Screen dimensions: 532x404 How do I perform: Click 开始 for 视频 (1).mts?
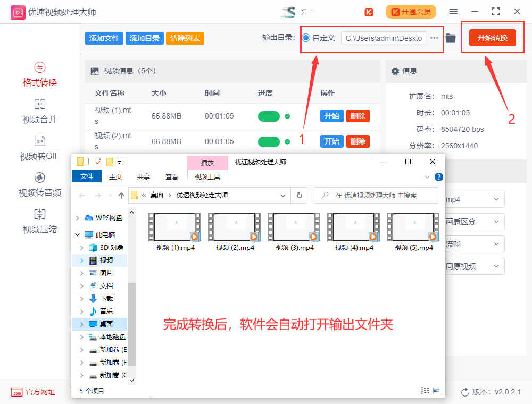(x=332, y=116)
